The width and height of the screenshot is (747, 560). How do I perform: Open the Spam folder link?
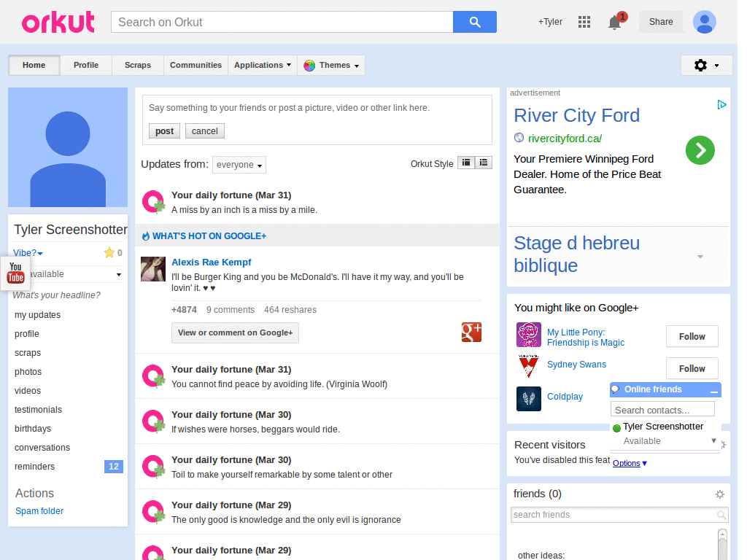coord(39,511)
